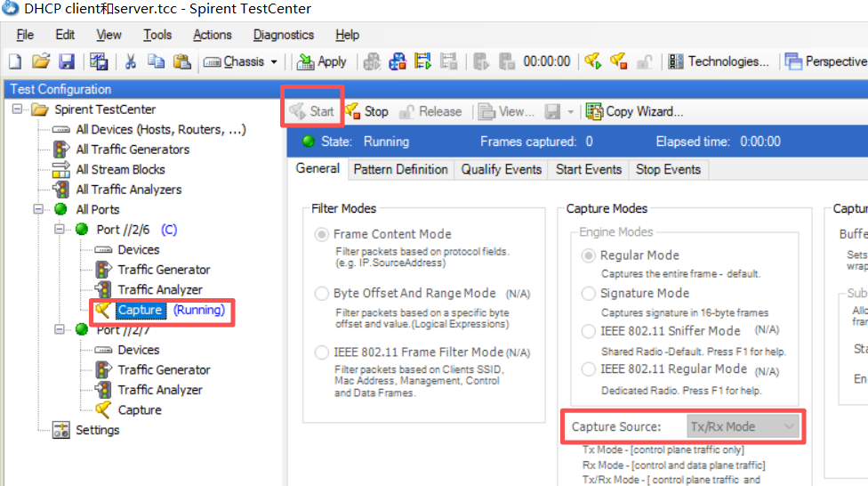This screenshot has height=486, width=868.
Task: Select IEEE 802.11 Regular Mode
Action: 589,369
